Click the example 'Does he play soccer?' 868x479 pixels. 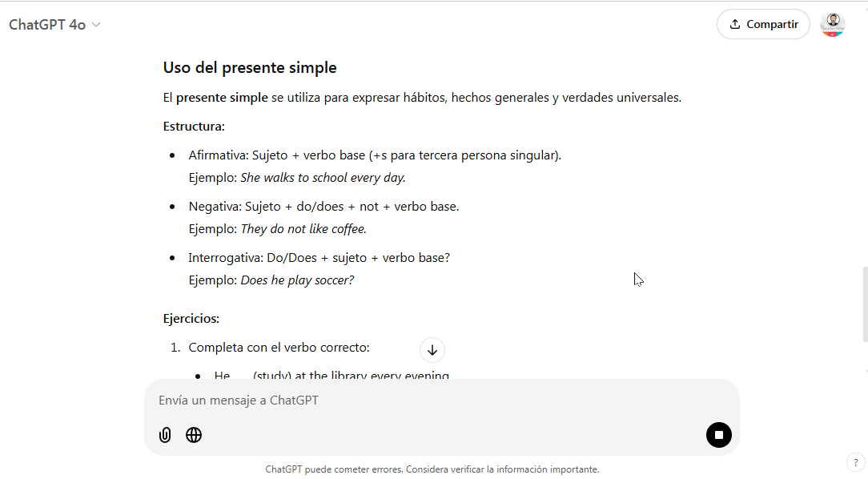click(x=297, y=280)
